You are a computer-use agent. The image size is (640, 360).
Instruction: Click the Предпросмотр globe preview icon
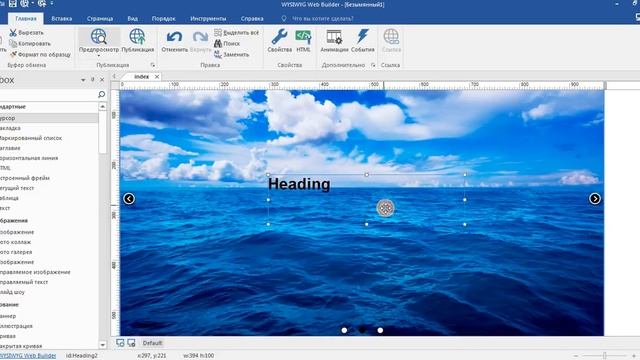click(x=99, y=37)
